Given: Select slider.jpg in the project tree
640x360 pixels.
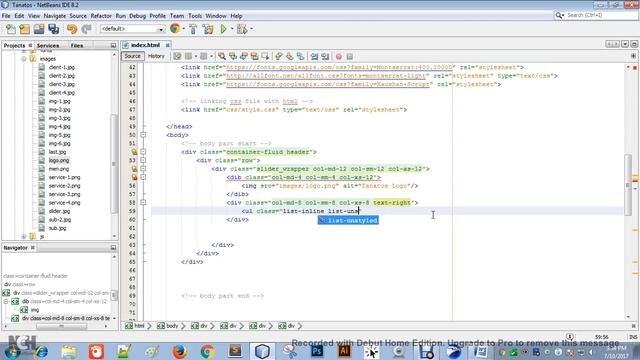Looking at the screenshot, I should 59,211.
